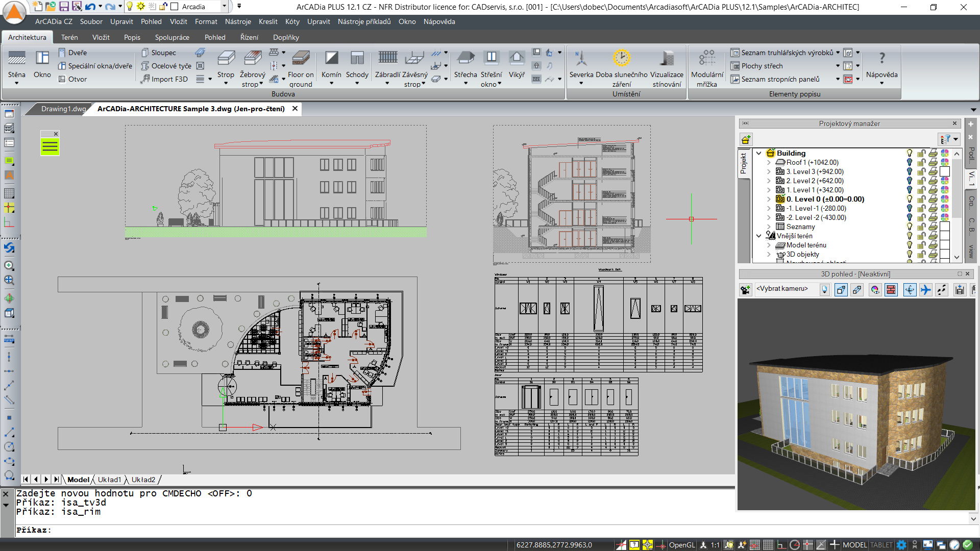
Task: Click the 3D building preview view
Action: point(856,404)
